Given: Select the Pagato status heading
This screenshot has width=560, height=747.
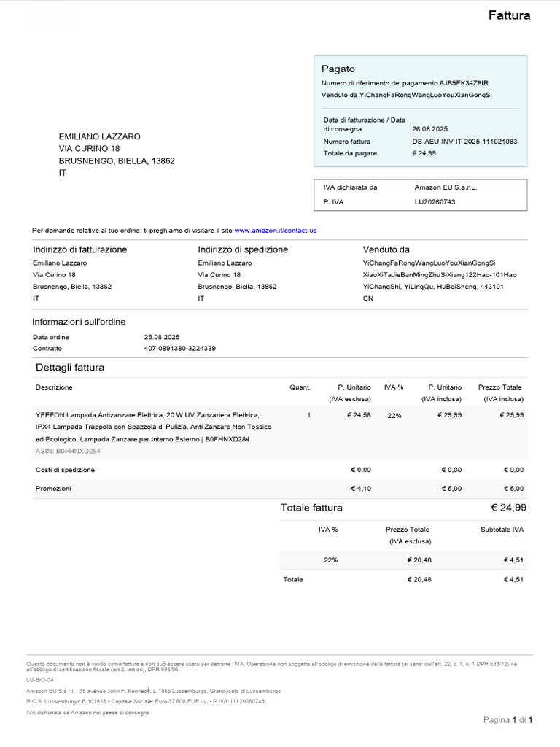Looking at the screenshot, I should coord(338,69).
